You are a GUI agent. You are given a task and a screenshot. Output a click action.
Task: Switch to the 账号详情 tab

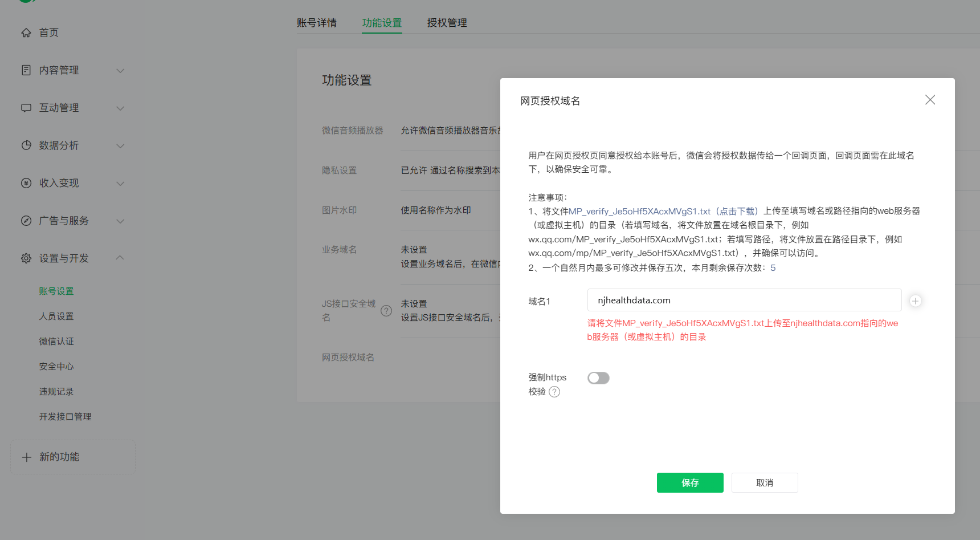coord(317,23)
